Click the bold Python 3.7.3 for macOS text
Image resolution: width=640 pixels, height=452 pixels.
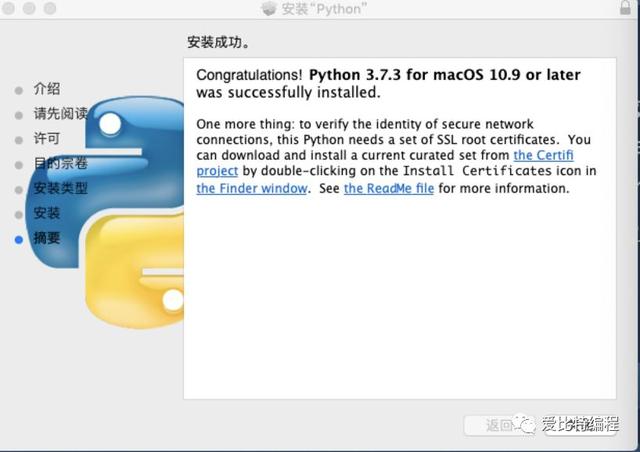(444, 75)
